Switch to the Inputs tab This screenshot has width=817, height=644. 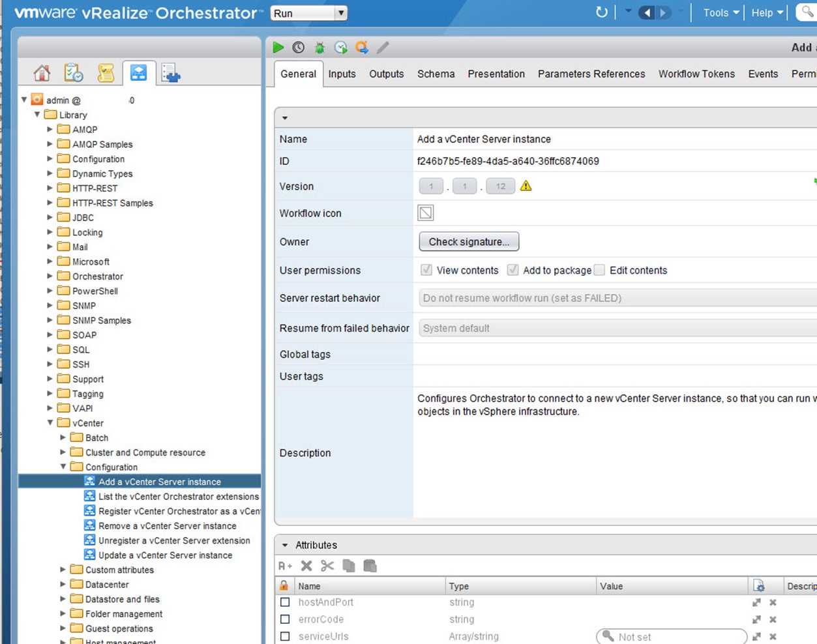[x=342, y=74]
